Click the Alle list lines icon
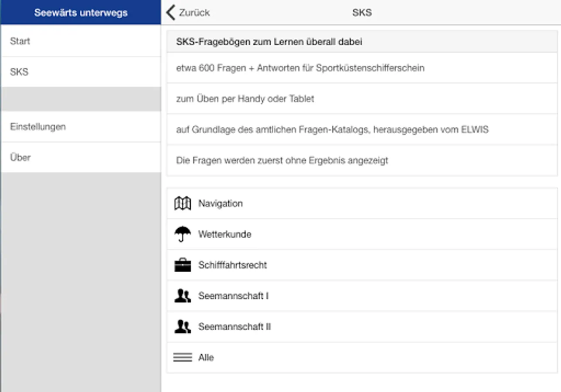Image resolution: width=561 pixels, height=392 pixels. [x=183, y=358]
